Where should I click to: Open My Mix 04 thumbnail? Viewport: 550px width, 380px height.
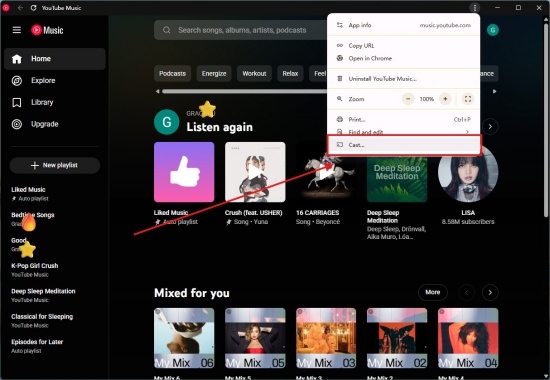[x=468, y=338]
